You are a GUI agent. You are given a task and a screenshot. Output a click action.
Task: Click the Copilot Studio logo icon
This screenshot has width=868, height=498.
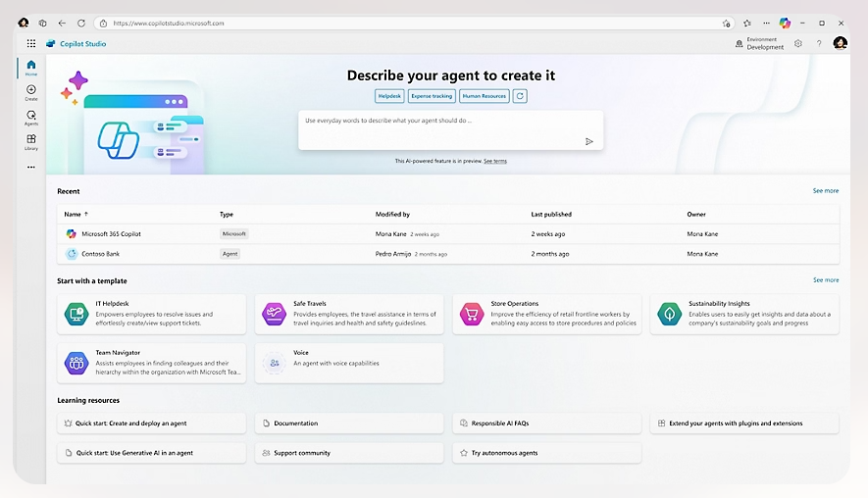click(x=50, y=43)
